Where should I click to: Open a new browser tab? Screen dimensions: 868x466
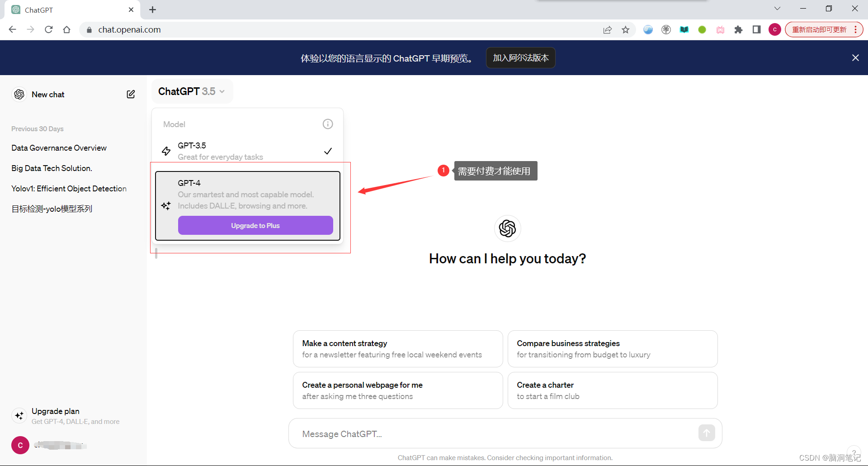(x=153, y=10)
